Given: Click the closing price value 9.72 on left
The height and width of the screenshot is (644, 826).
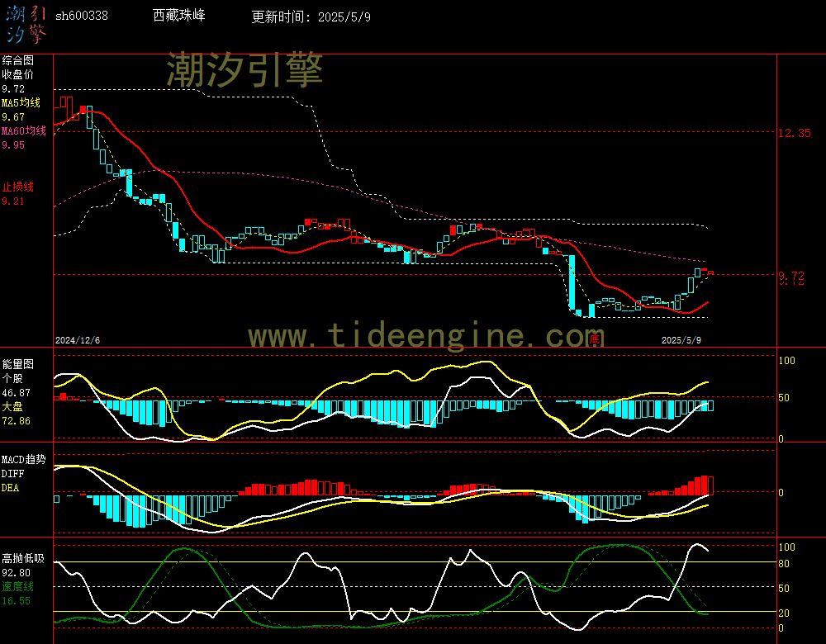Looking at the screenshot, I should tap(13, 89).
